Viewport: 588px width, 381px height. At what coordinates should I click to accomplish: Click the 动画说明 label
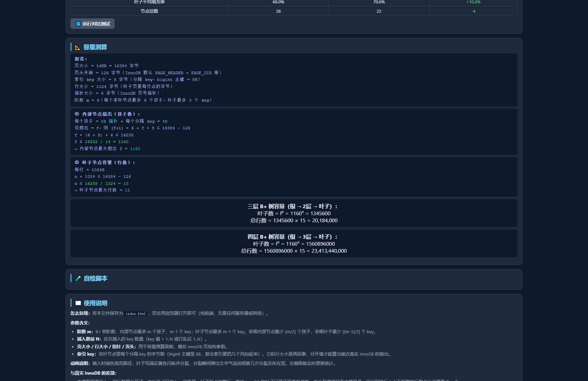[80, 363]
